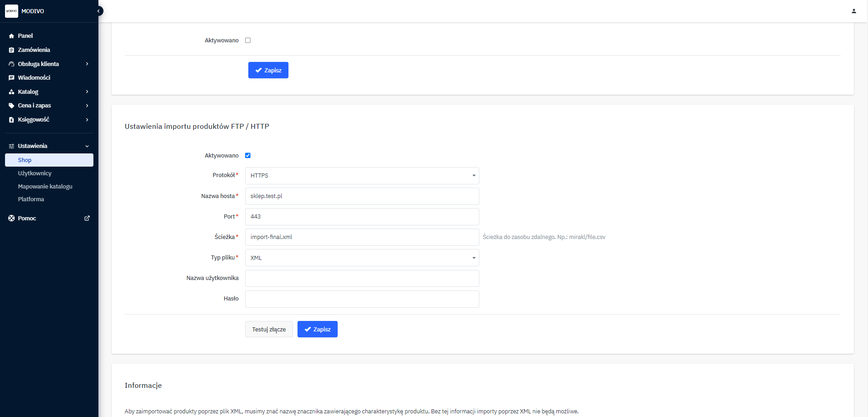Open the user profile icon

853,11
